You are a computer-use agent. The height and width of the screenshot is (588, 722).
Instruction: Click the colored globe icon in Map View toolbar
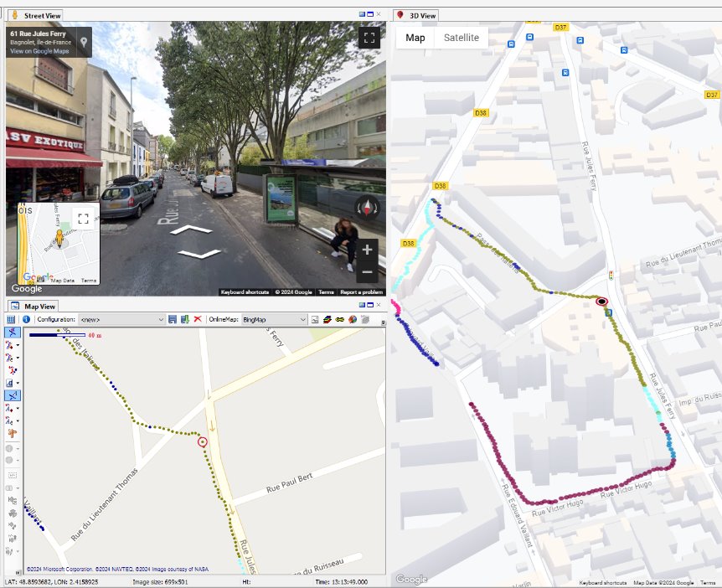tap(353, 320)
